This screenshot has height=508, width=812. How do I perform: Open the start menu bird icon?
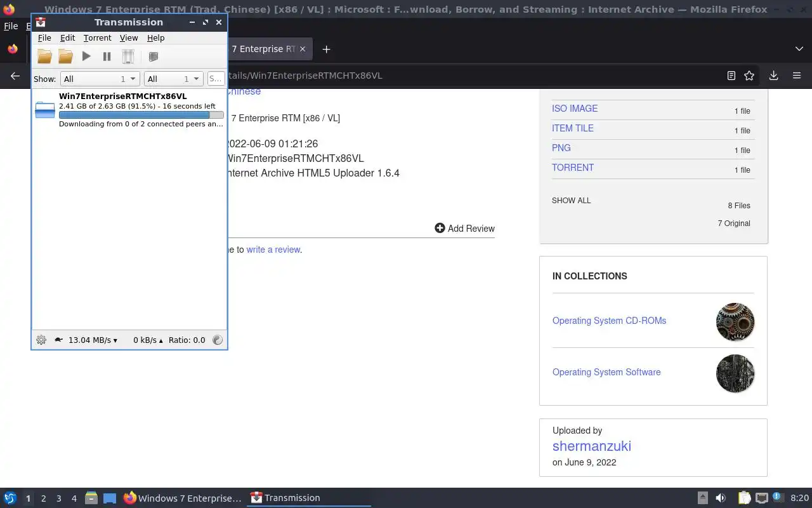10,498
